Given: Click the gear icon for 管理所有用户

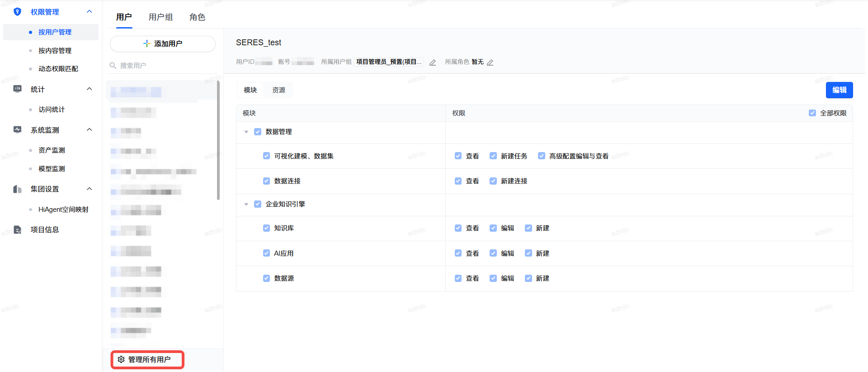Looking at the screenshot, I should [121, 360].
